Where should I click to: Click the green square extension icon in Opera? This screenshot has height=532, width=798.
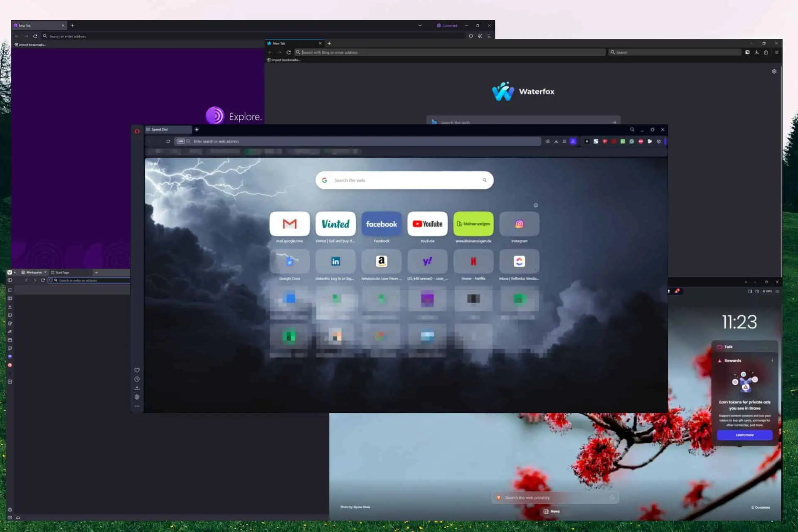(623, 141)
